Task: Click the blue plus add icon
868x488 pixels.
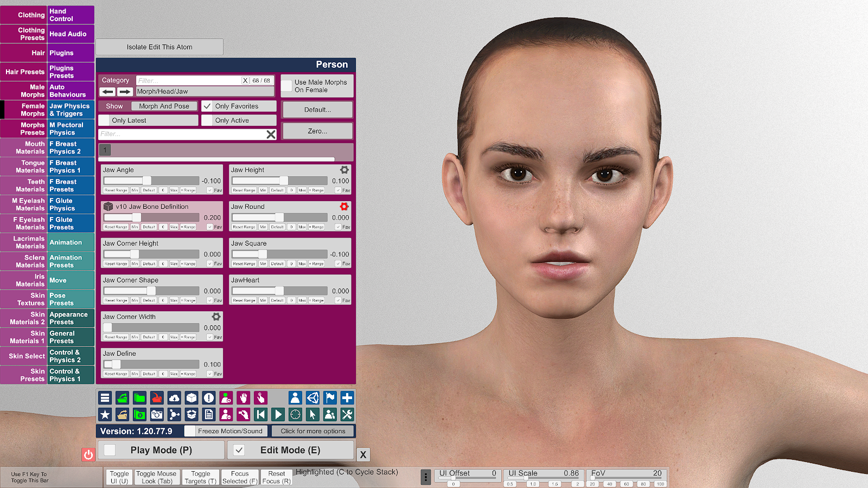Action: 347,398
